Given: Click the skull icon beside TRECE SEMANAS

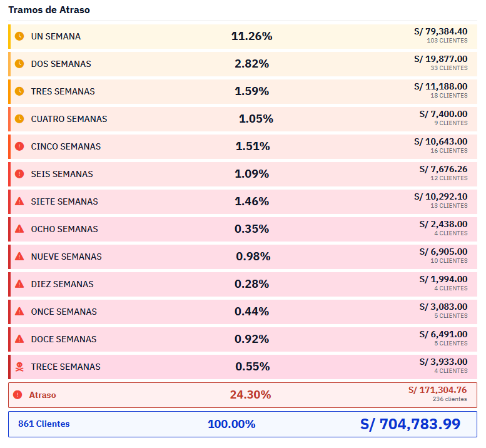Looking at the screenshot, I should coord(19,367).
